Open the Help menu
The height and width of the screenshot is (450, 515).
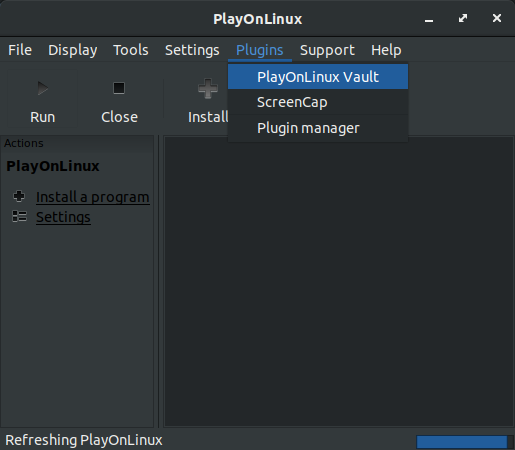[x=386, y=50]
